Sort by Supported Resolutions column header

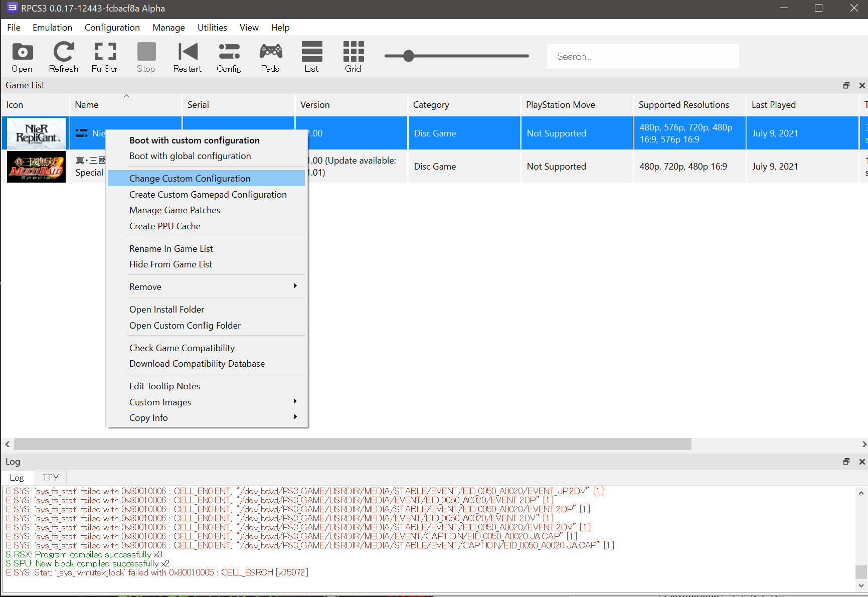coord(689,105)
